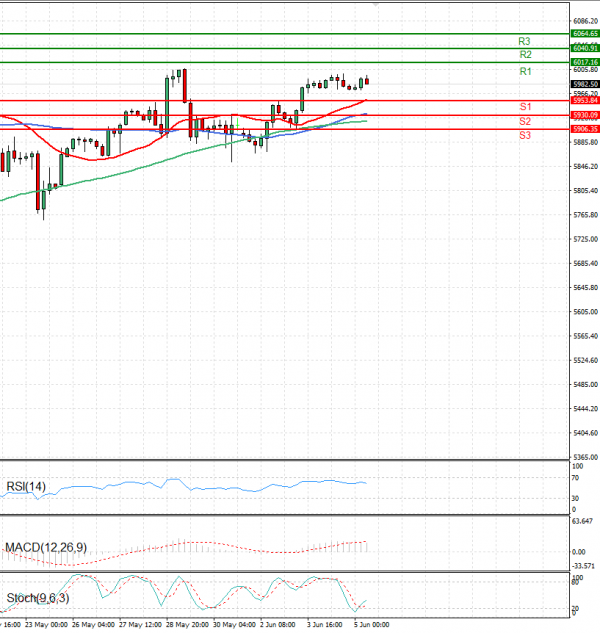Select the 6040.91 green price tag
This screenshot has height=633, width=600.
coord(585,48)
